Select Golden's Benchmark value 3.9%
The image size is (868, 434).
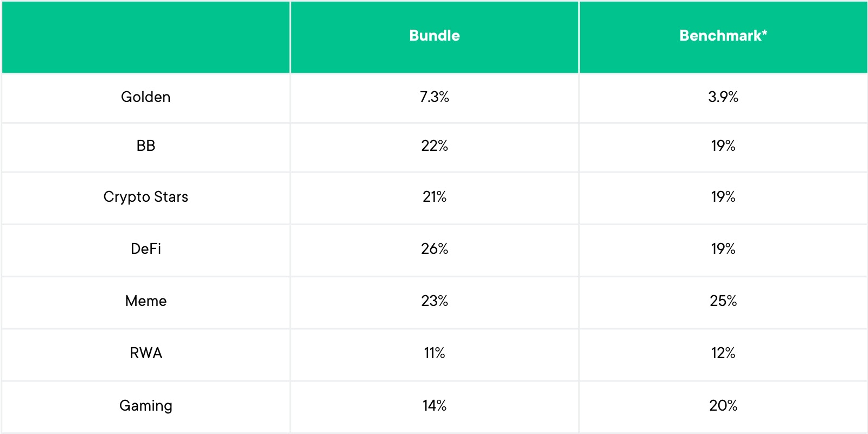[723, 97]
